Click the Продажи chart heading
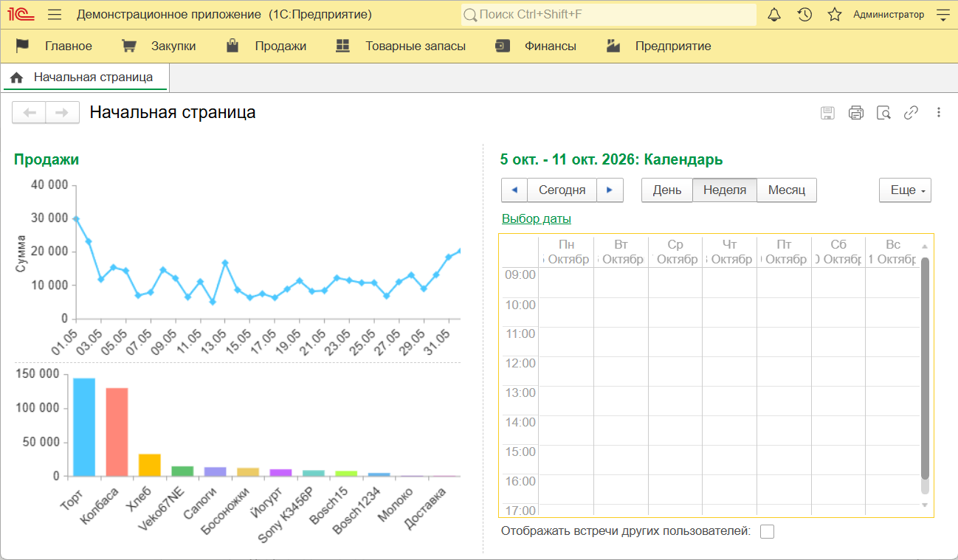958x560 pixels. tap(46, 159)
